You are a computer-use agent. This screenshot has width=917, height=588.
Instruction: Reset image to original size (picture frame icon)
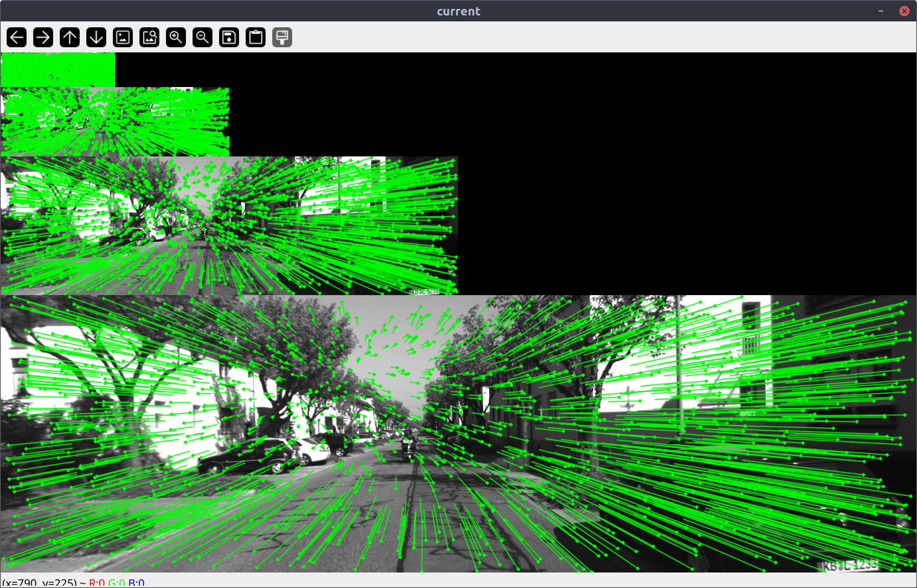click(122, 37)
